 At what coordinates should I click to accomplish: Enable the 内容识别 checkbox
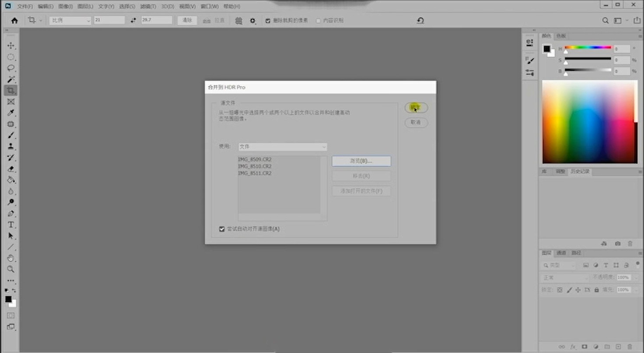pyautogui.click(x=318, y=21)
